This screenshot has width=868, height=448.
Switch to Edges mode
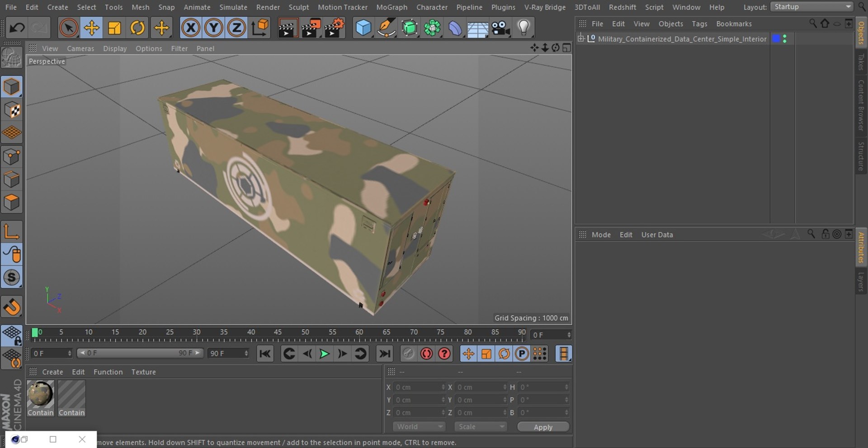12,179
